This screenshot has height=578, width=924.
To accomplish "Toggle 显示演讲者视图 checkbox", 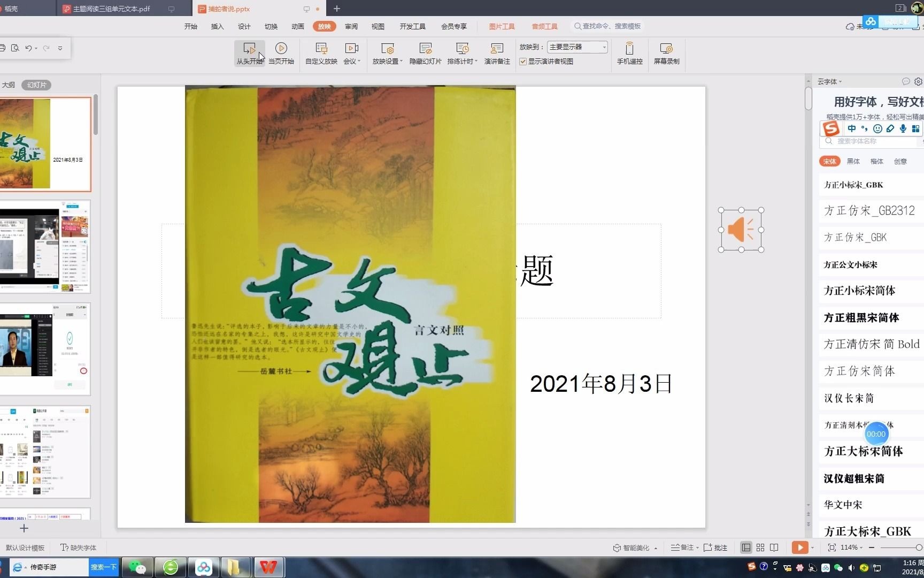I will (x=523, y=62).
